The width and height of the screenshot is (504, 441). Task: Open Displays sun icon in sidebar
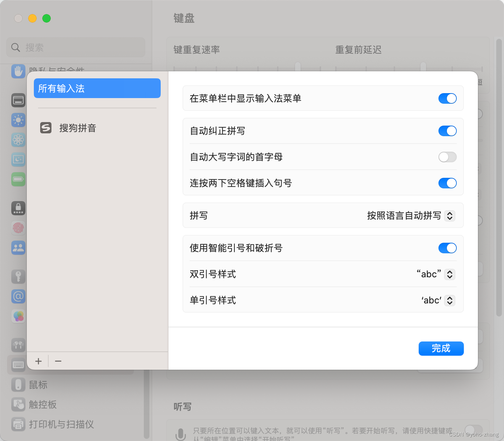pos(18,120)
